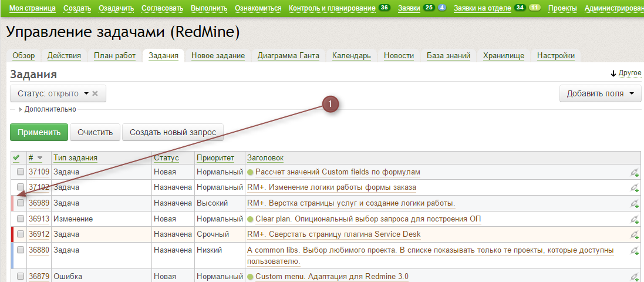Click the green dot before Clear plan title
The image size is (644, 282).
click(x=250, y=219)
